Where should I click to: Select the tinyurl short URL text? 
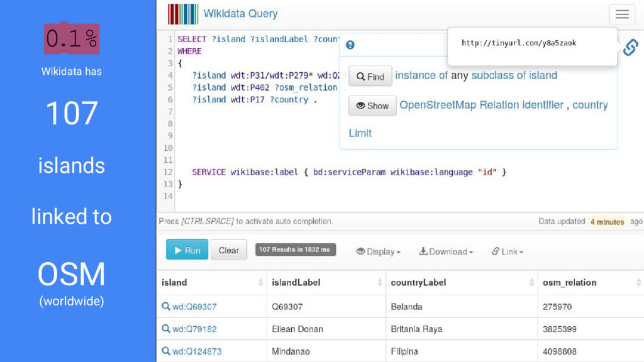point(519,43)
